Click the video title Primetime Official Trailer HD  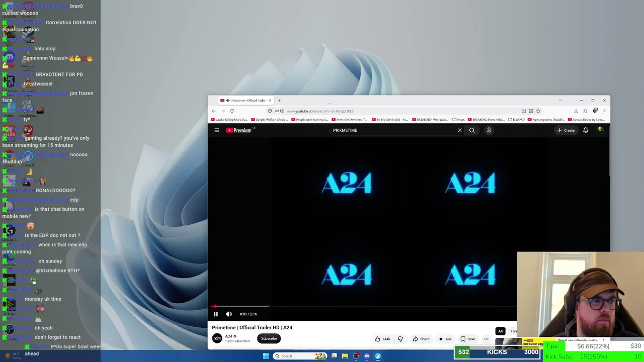pyautogui.click(x=252, y=327)
